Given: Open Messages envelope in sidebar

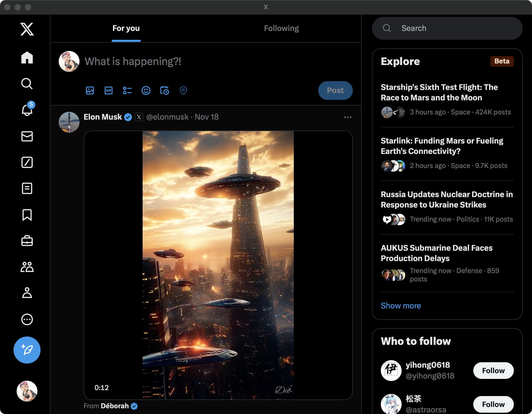Looking at the screenshot, I should coord(27,136).
